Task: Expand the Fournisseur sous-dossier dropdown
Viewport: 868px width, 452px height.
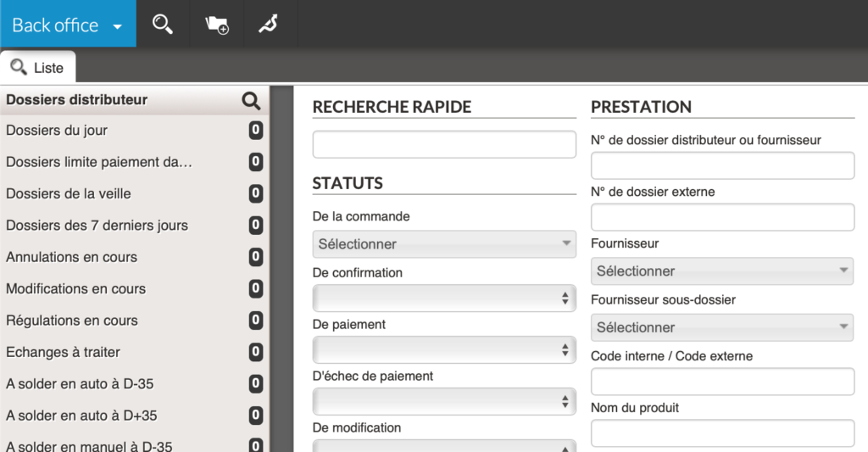Action: 722,327
